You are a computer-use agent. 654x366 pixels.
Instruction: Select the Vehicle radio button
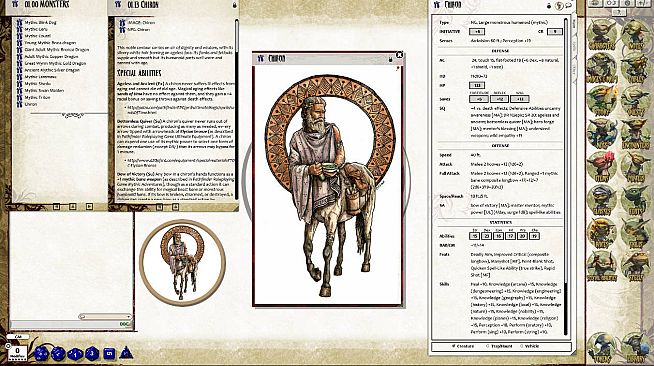point(521,346)
